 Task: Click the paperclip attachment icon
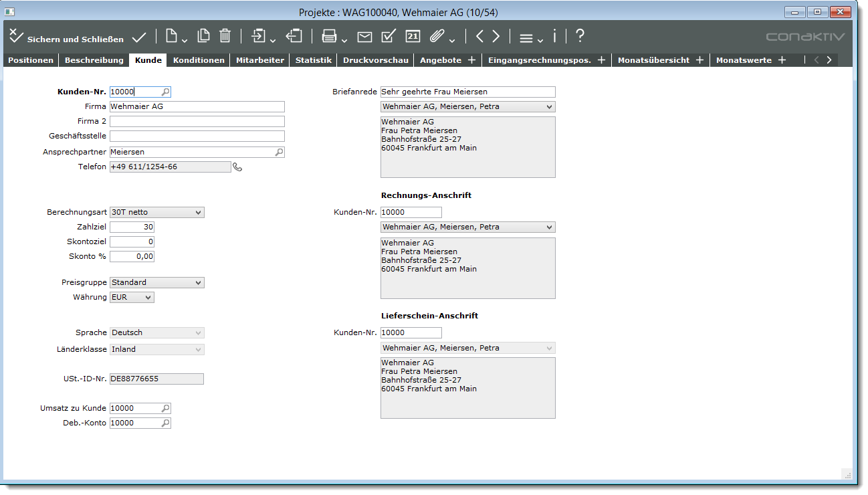437,37
